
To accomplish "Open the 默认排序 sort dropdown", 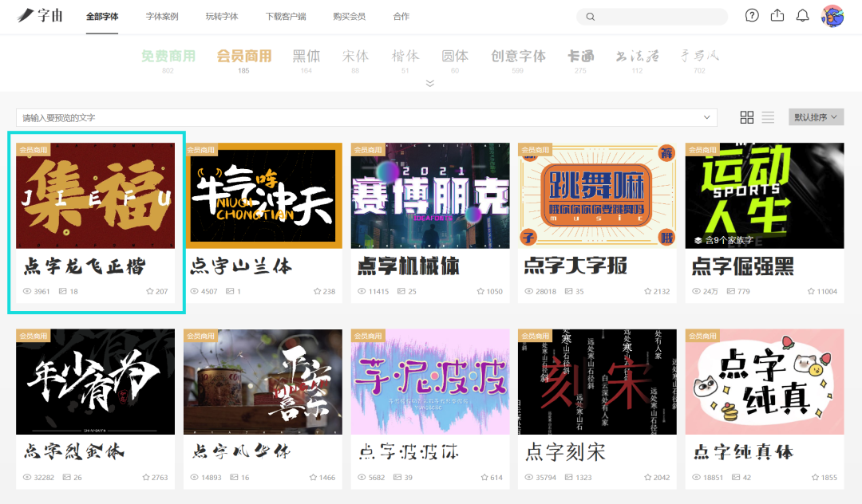I will [816, 117].
